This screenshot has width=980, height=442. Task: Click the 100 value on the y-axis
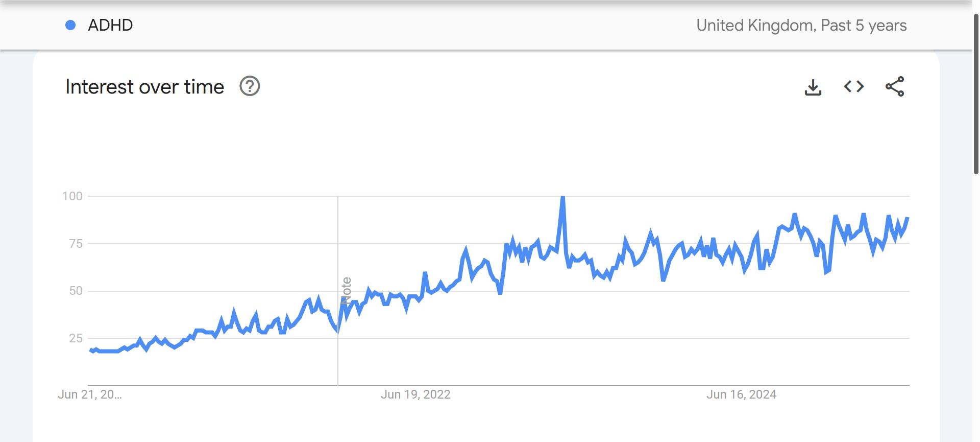point(72,196)
